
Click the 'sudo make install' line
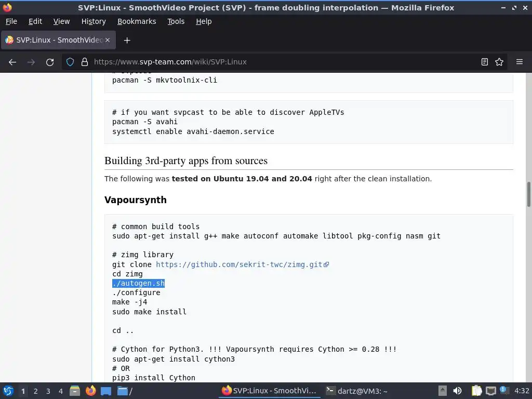(x=149, y=312)
